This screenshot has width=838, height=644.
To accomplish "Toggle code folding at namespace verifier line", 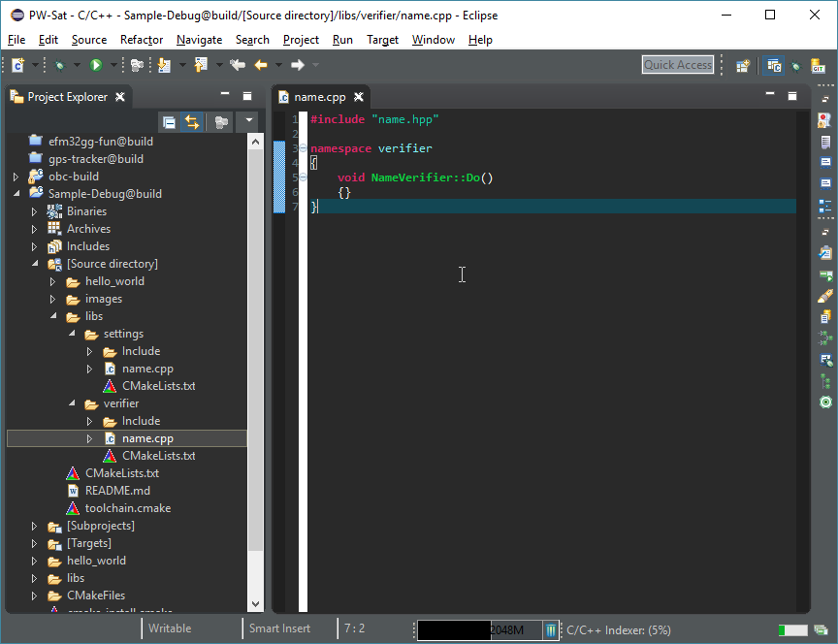I will 303,148.
